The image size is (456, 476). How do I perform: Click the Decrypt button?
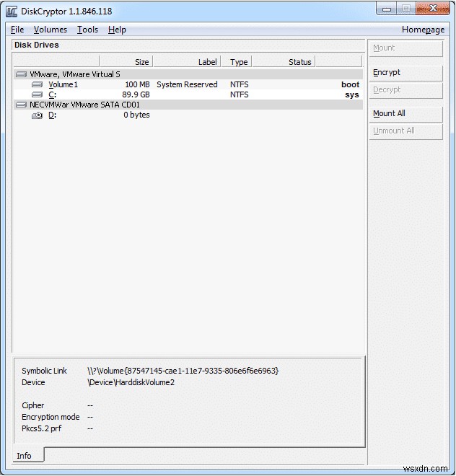[x=406, y=90]
